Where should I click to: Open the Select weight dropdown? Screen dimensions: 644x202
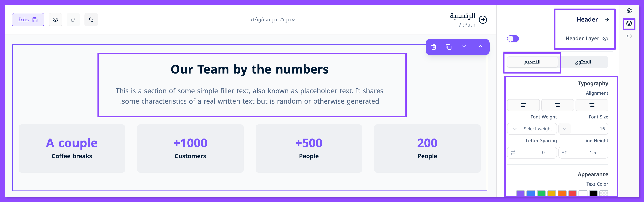532,129
